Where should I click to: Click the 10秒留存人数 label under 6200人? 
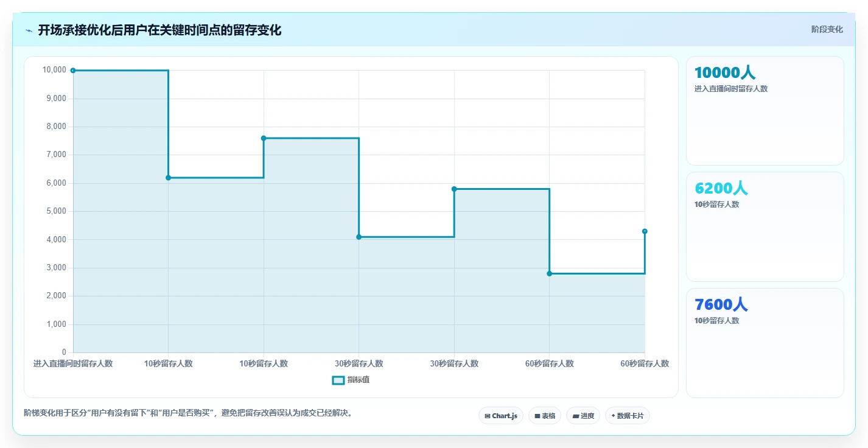[717, 205]
